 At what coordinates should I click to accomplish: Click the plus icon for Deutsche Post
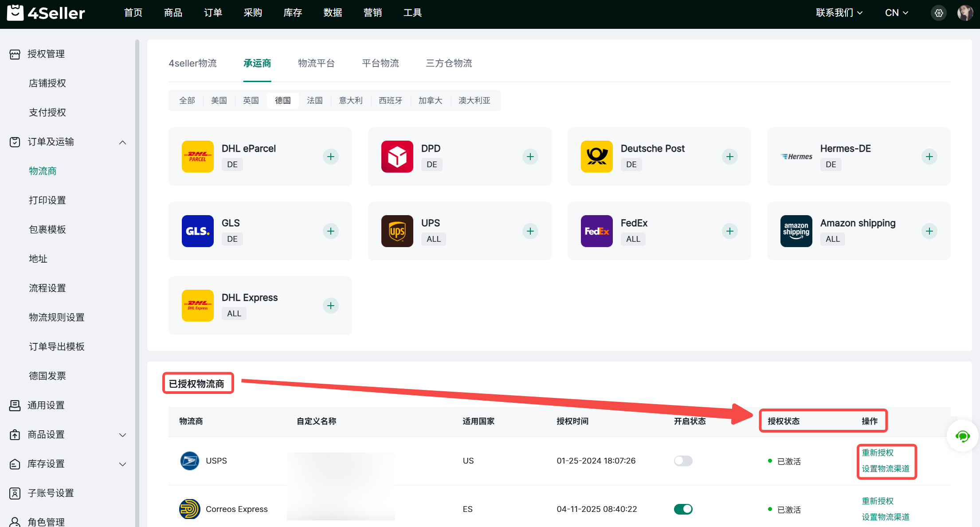coord(729,157)
